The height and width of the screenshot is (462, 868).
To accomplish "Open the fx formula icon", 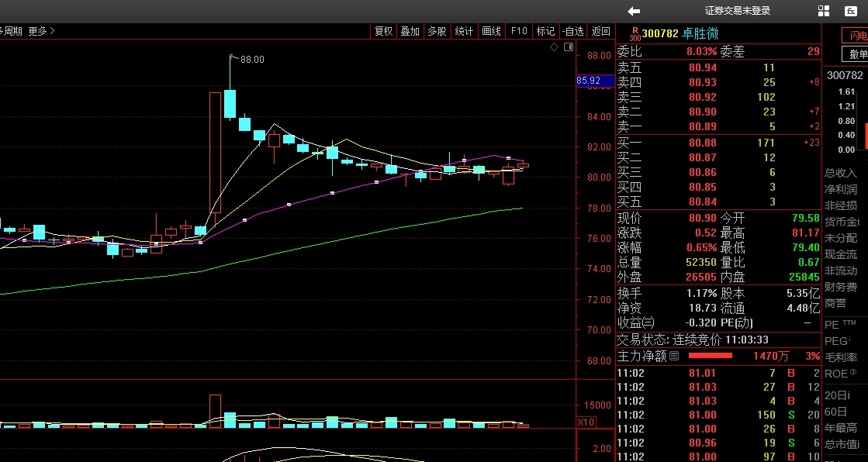I will pos(851,11).
